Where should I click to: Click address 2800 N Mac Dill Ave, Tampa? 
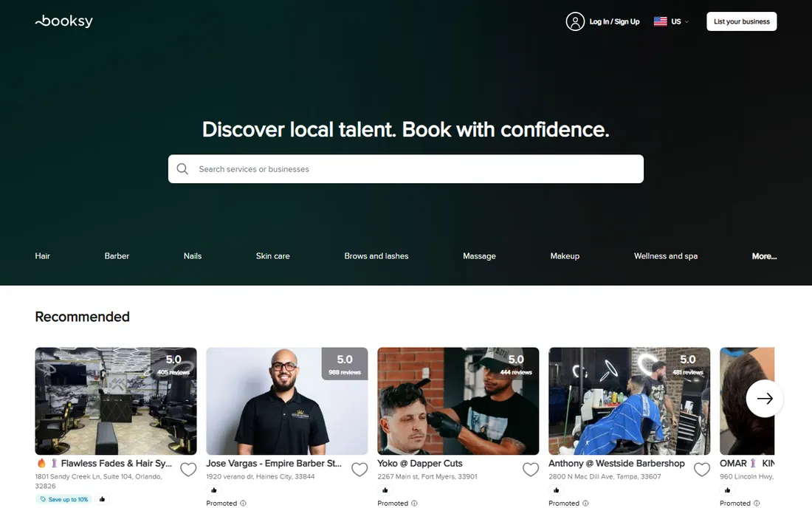click(x=605, y=476)
